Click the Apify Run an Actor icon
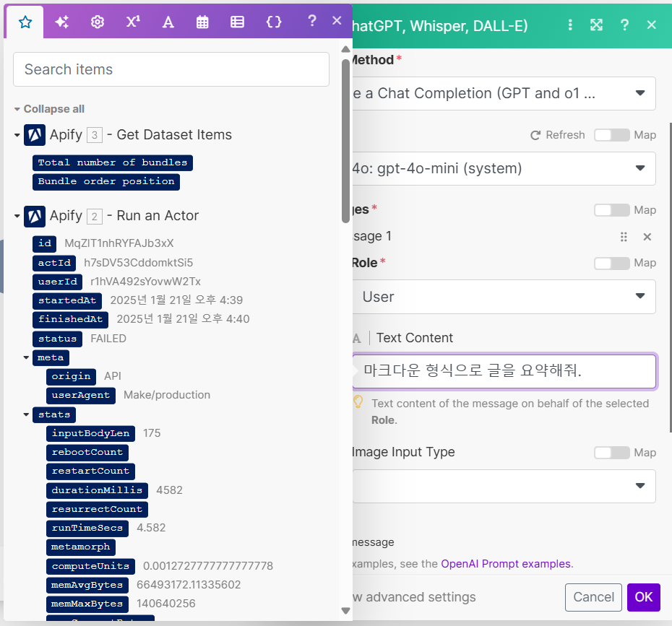This screenshot has height=626, width=672. click(x=35, y=216)
